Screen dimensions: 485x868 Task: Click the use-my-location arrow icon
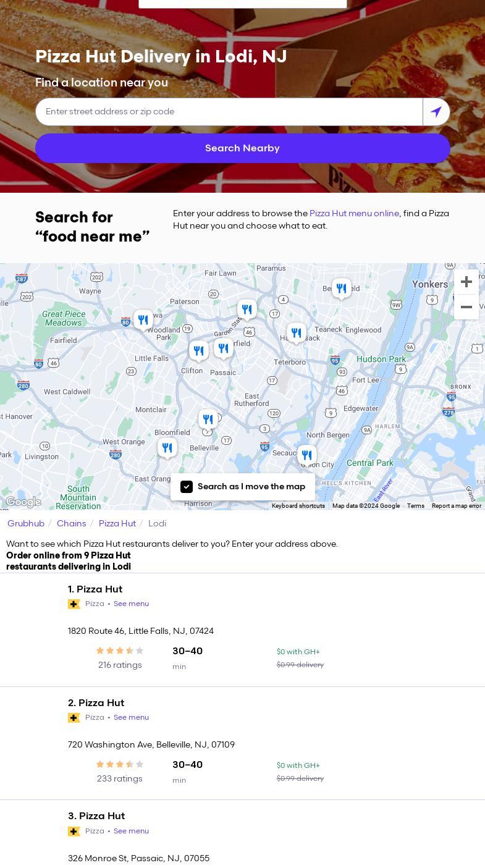(436, 112)
